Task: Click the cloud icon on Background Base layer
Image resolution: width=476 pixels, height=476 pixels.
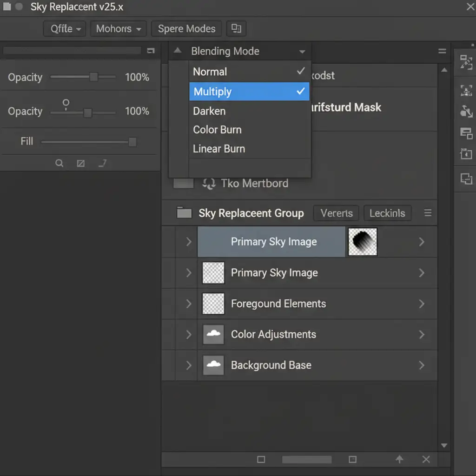Action: [x=213, y=365]
